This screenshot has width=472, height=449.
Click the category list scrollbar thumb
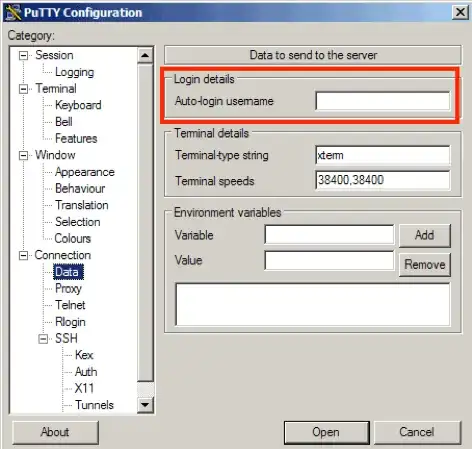click(145, 222)
